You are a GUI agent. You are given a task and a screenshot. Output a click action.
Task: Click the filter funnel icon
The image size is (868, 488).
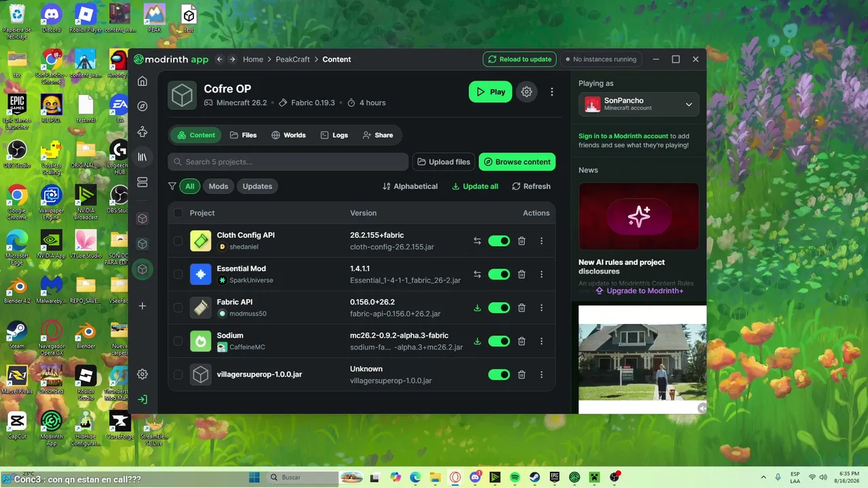pyautogui.click(x=172, y=186)
